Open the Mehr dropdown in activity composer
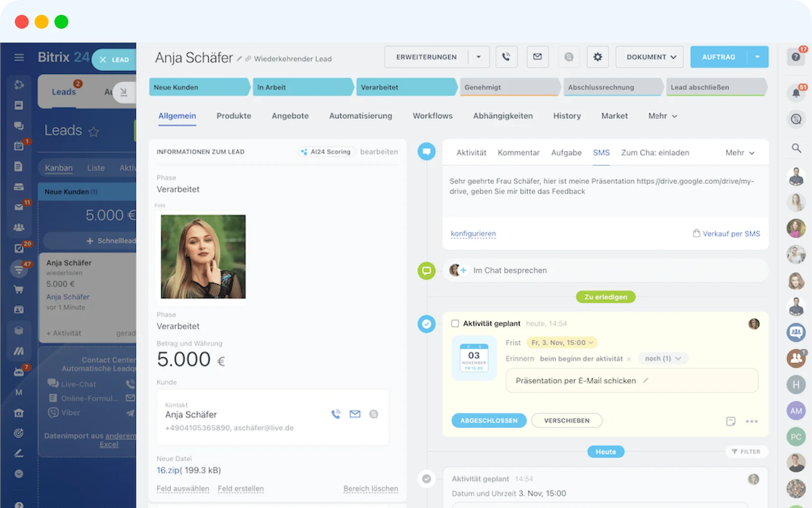This screenshot has height=508, width=812. point(740,153)
